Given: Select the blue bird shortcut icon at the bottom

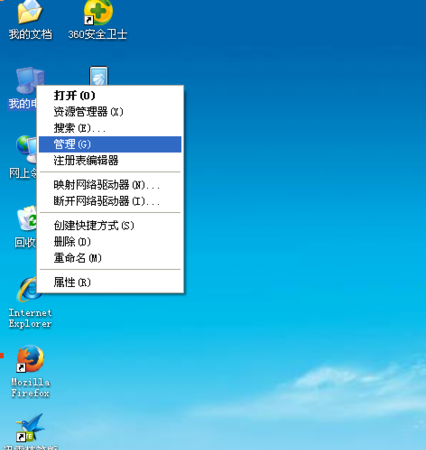Looking at the screenshot, I should [29, 428].
